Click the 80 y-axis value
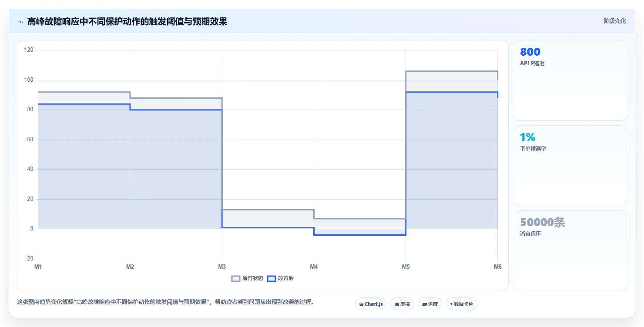Viewport: 644px width, 327px height. [30, 110]
